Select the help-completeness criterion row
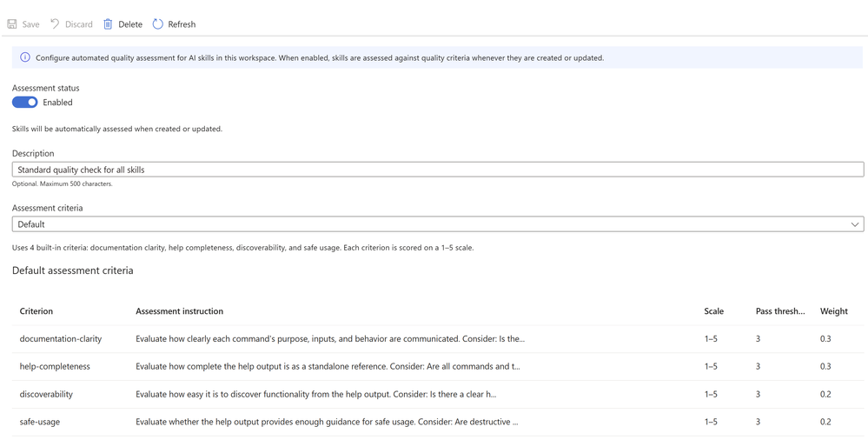Viewport: 868px width, 440px height. click(x=438, y=367)
